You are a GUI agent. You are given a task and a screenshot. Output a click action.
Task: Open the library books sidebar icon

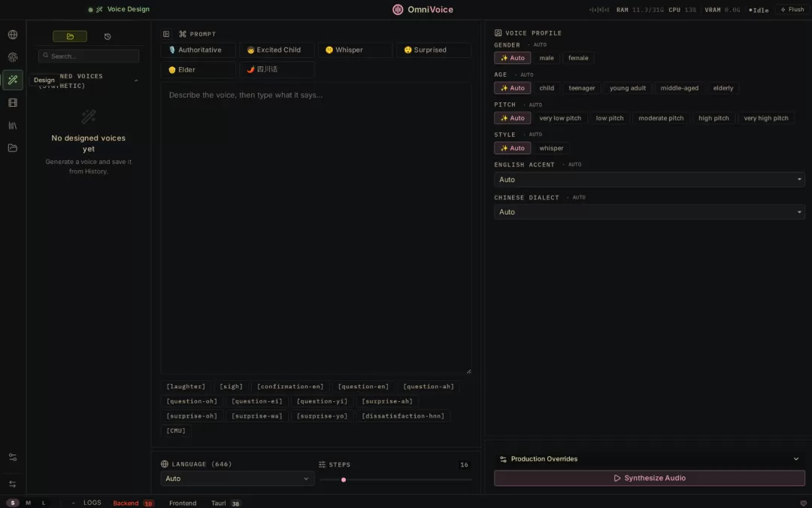[13, 126]
